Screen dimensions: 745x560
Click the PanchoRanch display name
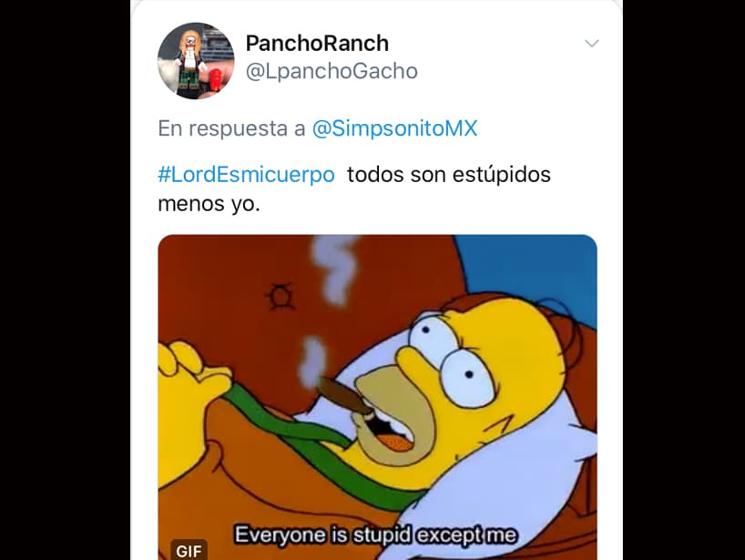click(317, 43)
